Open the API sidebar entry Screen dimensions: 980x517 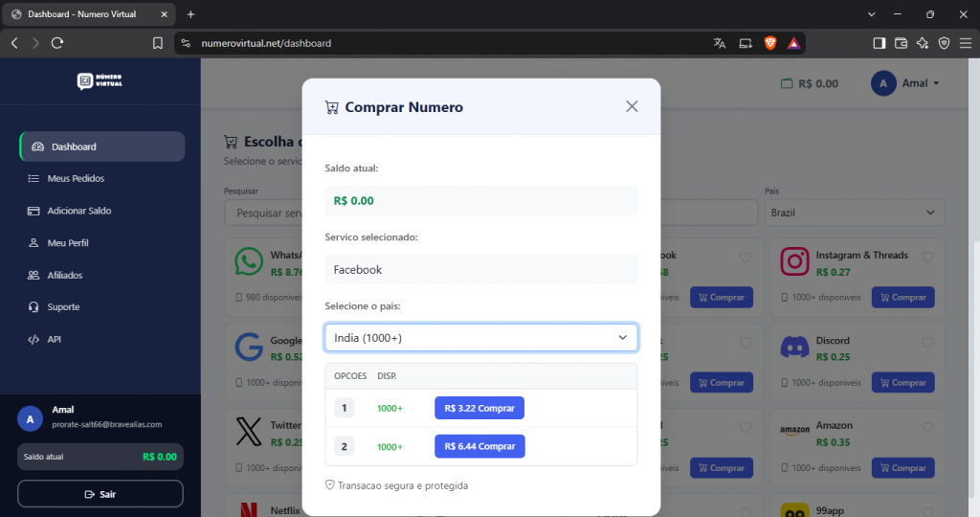pos(44,340)
